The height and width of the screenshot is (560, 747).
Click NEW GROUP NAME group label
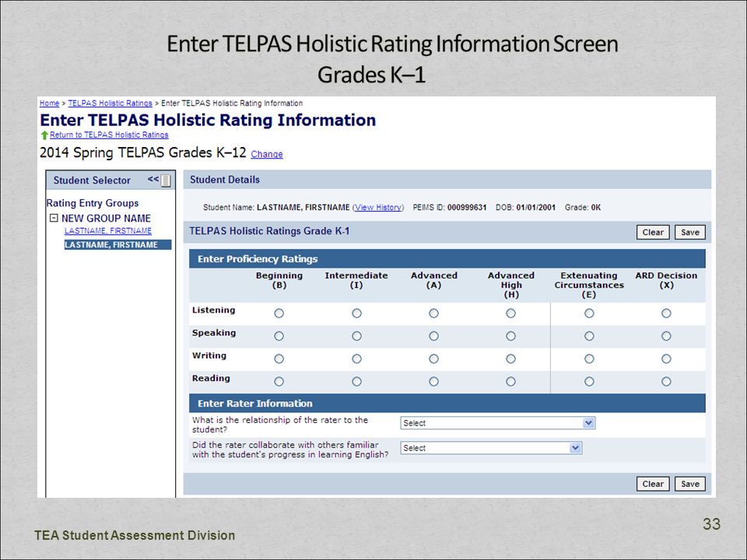coord(106,218)
